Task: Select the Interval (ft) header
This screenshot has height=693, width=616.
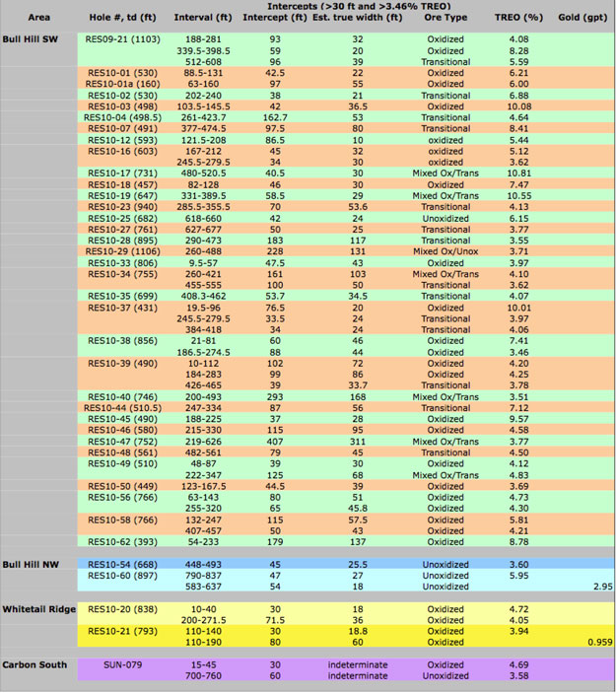Action: click(x=203, y=18)
